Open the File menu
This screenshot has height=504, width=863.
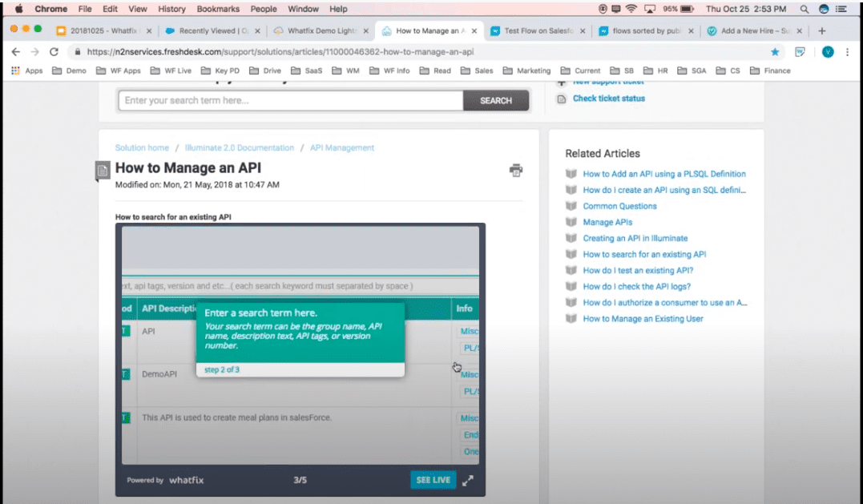point(85,9)
